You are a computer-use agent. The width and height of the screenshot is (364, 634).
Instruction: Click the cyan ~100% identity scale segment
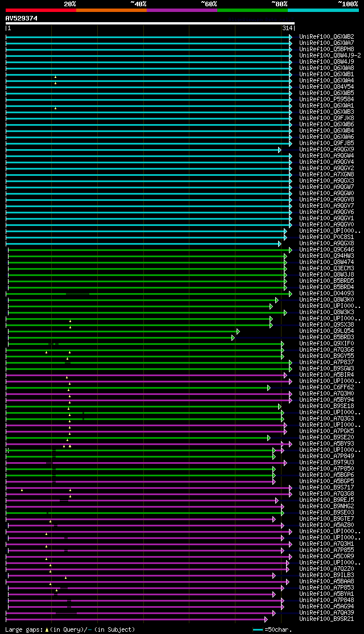click(x=323, y=10)
